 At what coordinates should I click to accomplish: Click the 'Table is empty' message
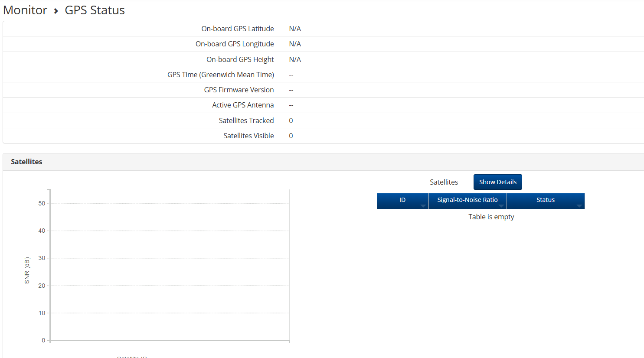[491, 217]
